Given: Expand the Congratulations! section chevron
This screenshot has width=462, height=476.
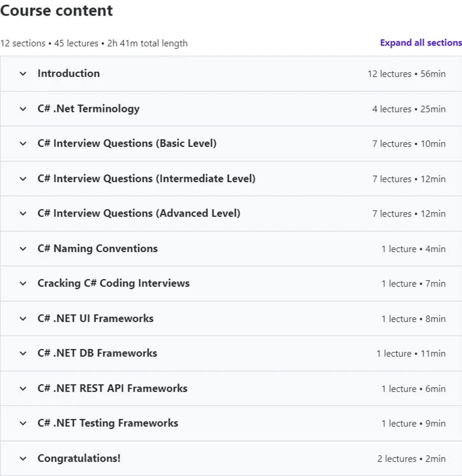Looking at the screenshot, I should tap(23, 458).
